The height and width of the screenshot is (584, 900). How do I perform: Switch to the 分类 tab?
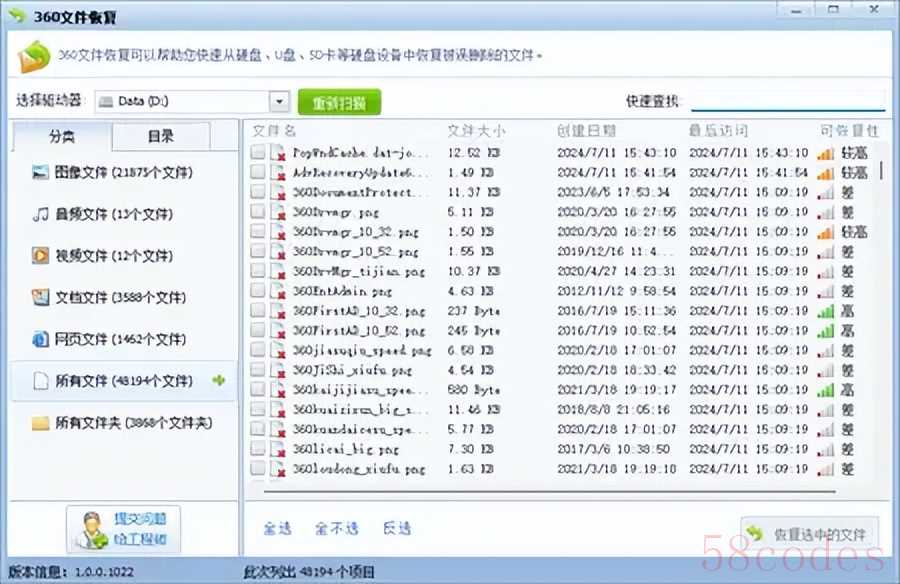tap(61, 136)
